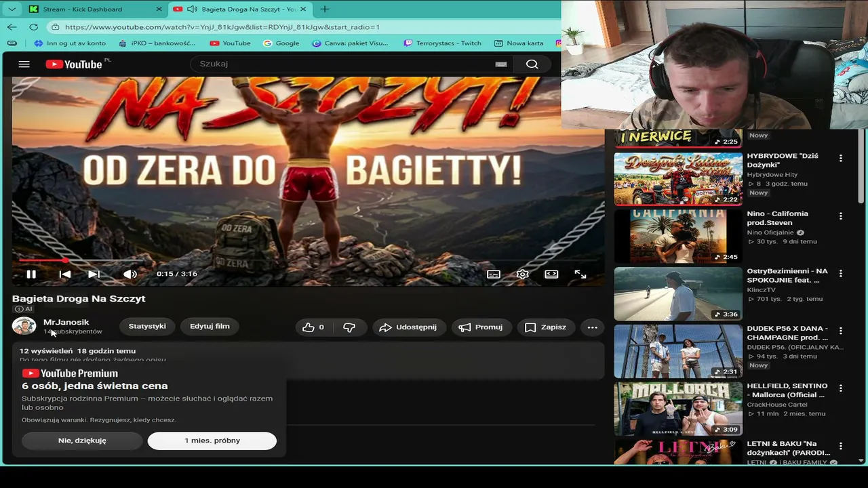Open the on-screen keyboard icon in search
Viewport: 868px width, 488px height.
tap(501, 64)
